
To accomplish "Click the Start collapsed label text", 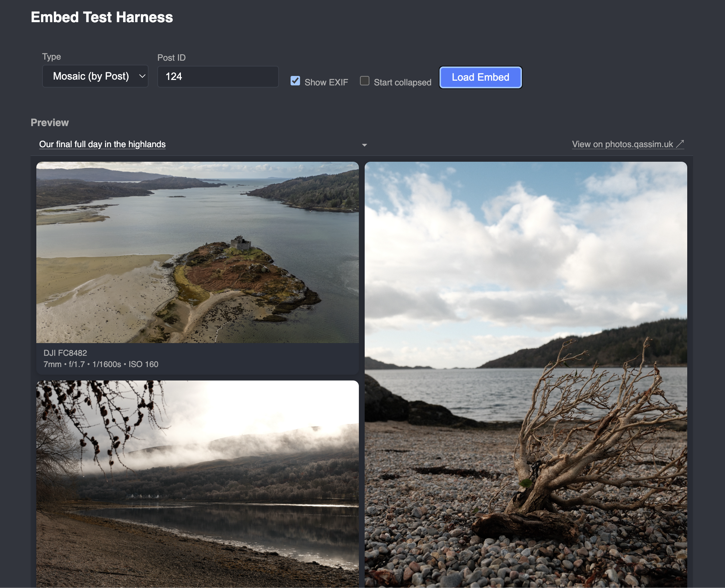I will (x=402, y=82).
